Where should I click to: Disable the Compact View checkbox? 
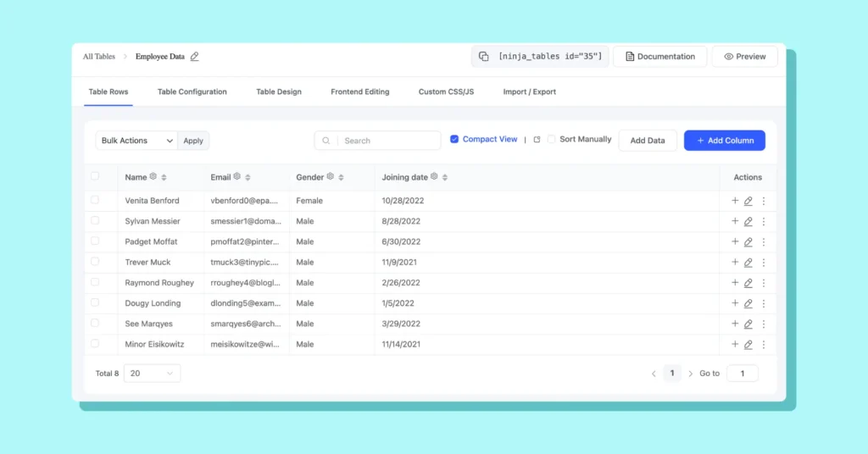pyautogui.click(x=454, y=140)
